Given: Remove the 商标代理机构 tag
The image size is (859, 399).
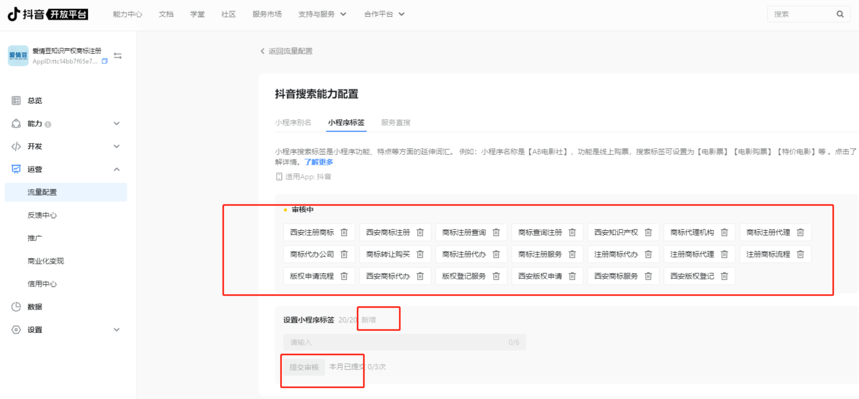Looking at the screenshot, I should [x=724, y=232].
